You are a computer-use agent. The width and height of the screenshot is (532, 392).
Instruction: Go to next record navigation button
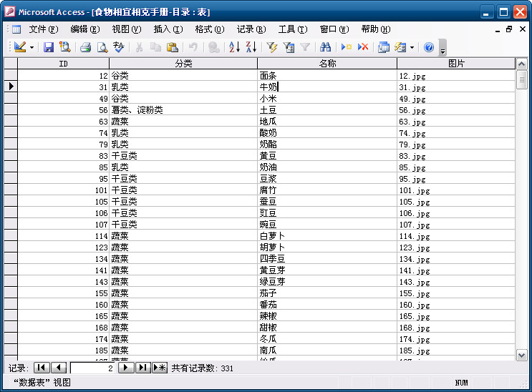point(126,368)
